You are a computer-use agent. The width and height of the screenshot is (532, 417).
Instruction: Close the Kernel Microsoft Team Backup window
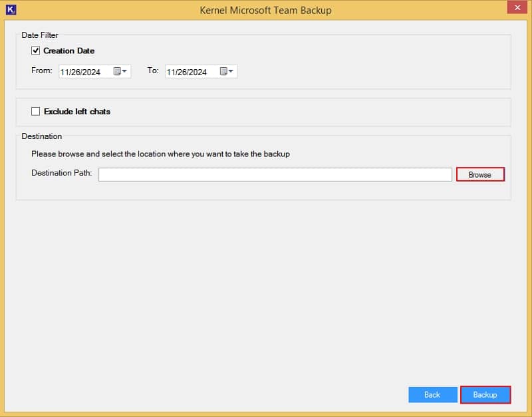pos(514,8)
